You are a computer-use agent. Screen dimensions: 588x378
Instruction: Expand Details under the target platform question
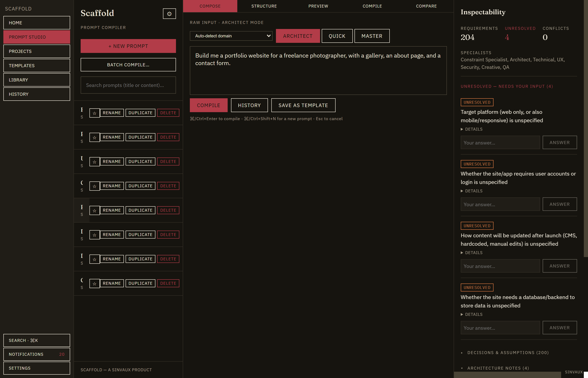(x=471, y=129)
